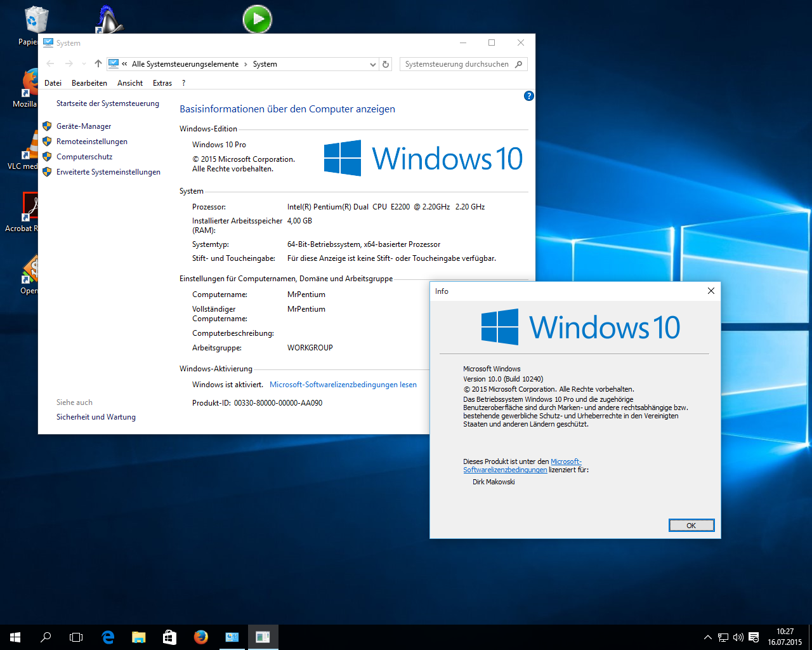Open Firefox from the taskbar
This screenshot has width=812, height=650.
[x=200, y=637]
